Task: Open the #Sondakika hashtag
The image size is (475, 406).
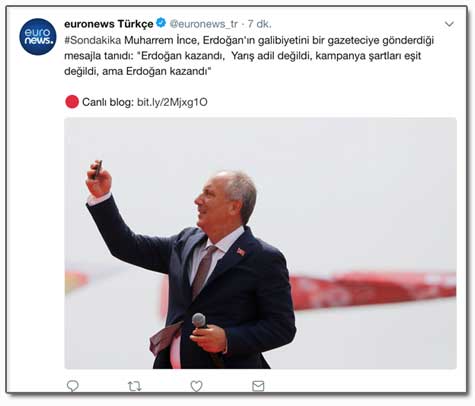Action: click(93, 40)
